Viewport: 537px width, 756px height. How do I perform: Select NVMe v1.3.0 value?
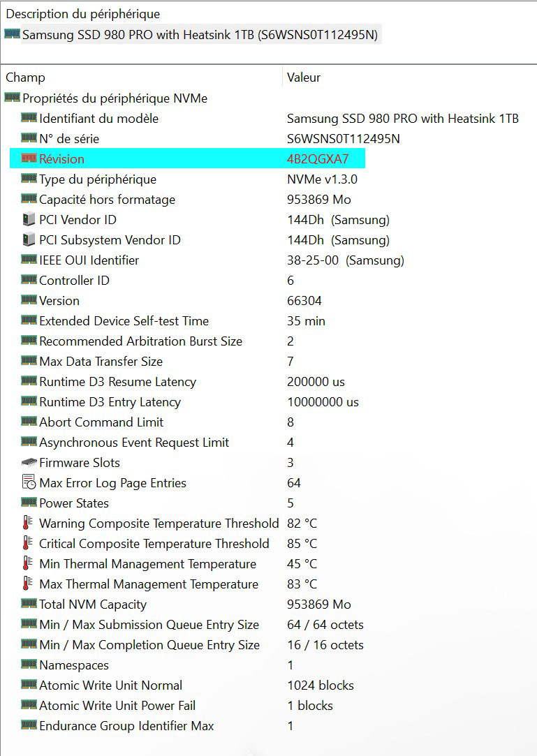click(322, 179)
